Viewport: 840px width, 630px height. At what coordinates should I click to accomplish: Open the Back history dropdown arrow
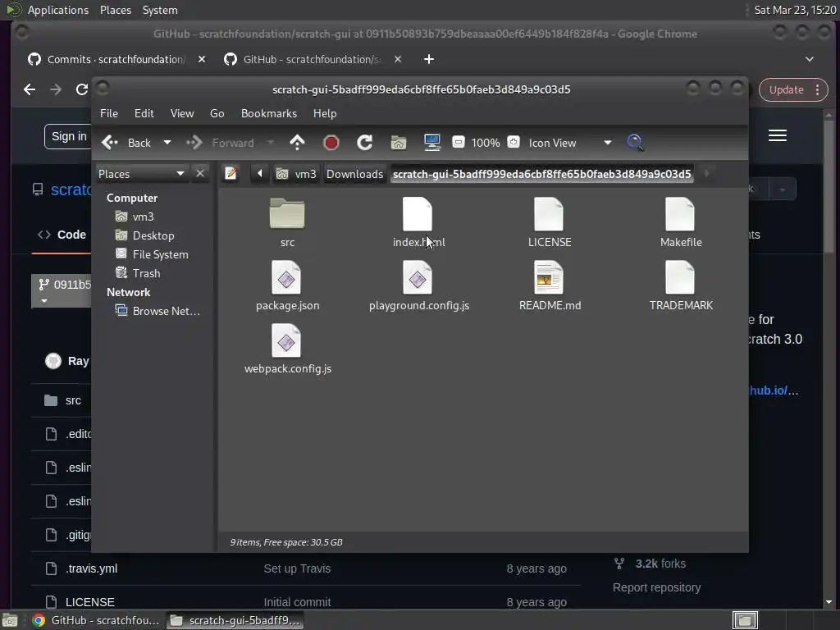point(167,143)
